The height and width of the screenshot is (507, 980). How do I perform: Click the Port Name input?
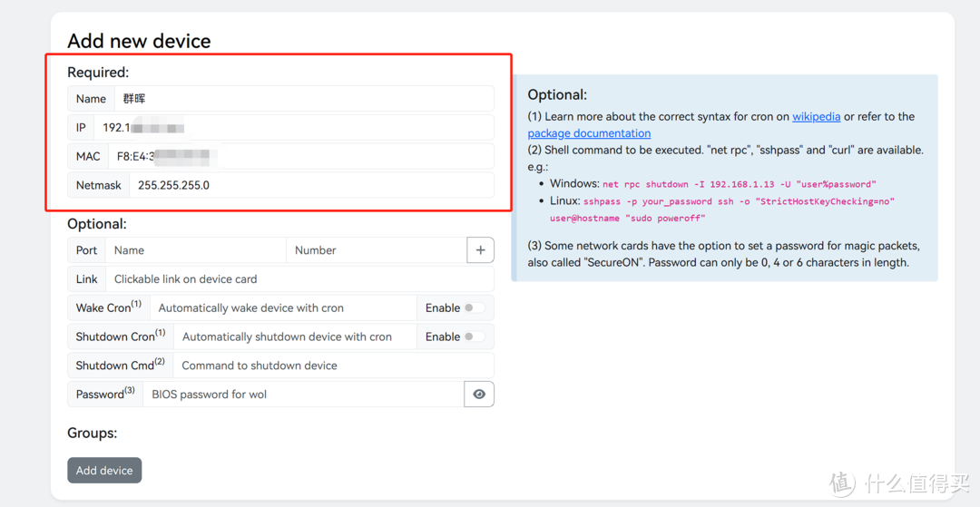(196, 249)
